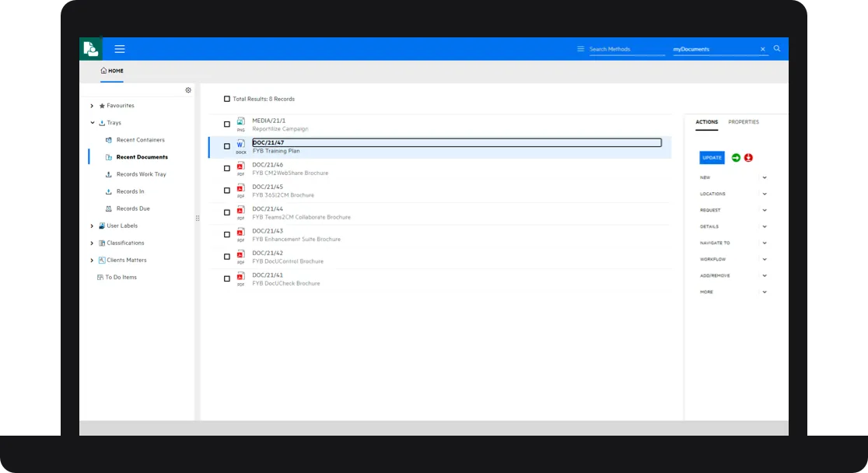Check the checkbox for DOC/21/46
This screenshot has height=473, width=868.
(x=227, y=168)
